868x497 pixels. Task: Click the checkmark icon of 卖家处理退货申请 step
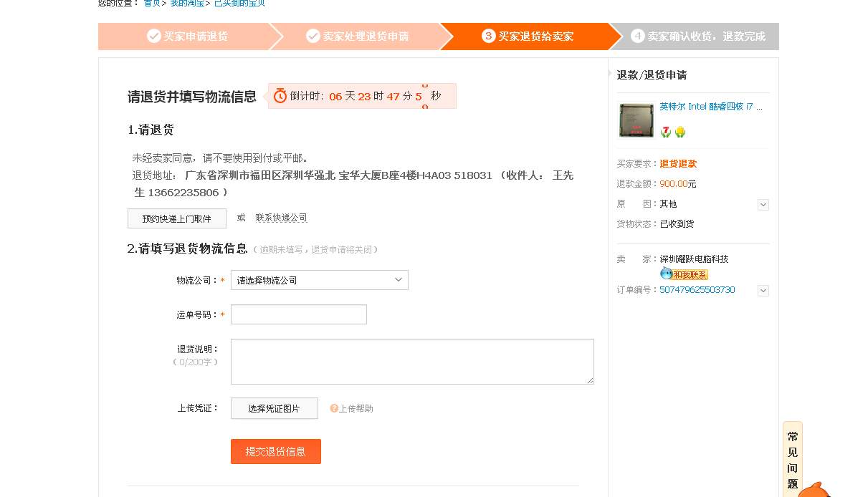(x=313, y=36)
